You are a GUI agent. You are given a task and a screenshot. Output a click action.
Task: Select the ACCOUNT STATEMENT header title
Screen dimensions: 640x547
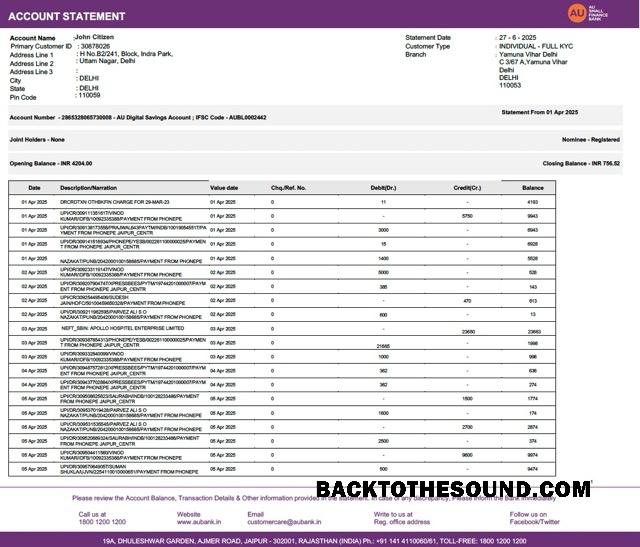[67, 16]
